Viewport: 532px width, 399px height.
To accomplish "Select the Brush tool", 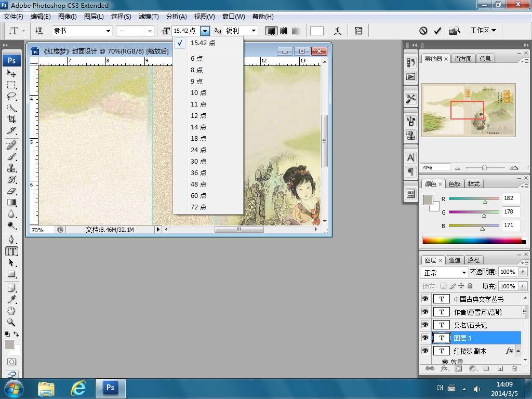I will pyautogui.click(x=11, y=157).
